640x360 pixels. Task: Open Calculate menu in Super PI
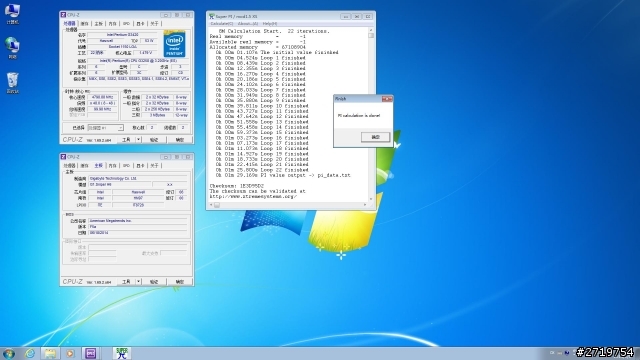pyautogui.click(x=222, y=24)
